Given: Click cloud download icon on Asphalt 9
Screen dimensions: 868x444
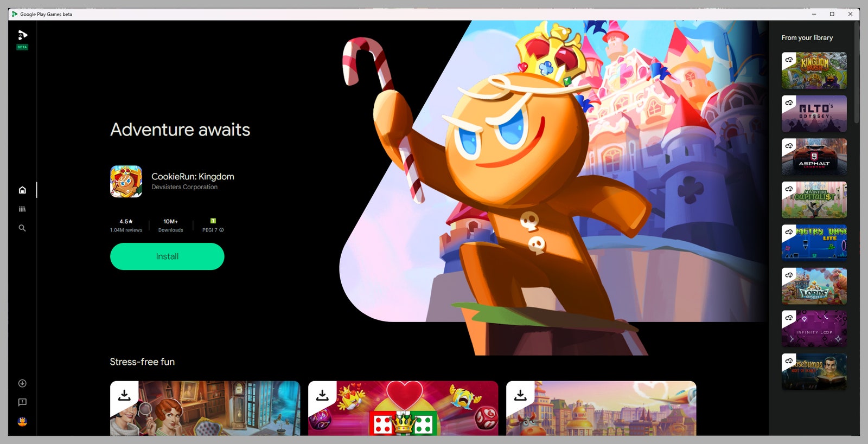Looking at the screenshot, I should point(789,146).
